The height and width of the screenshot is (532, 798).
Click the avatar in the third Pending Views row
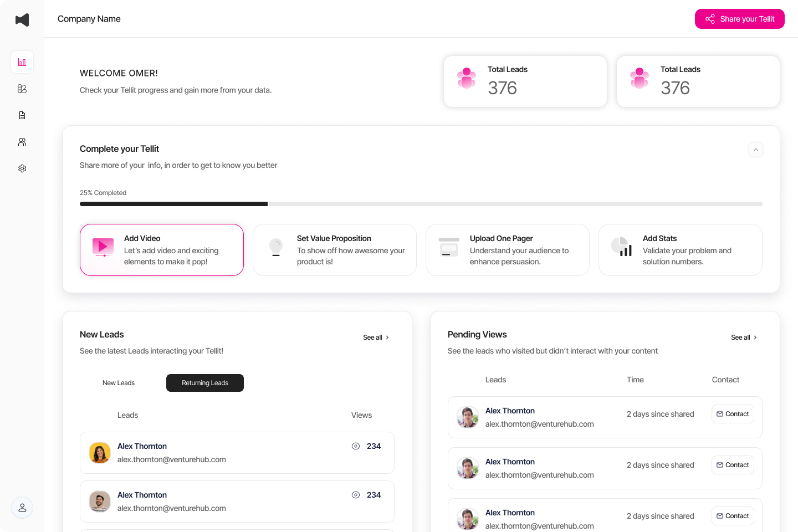468,519
